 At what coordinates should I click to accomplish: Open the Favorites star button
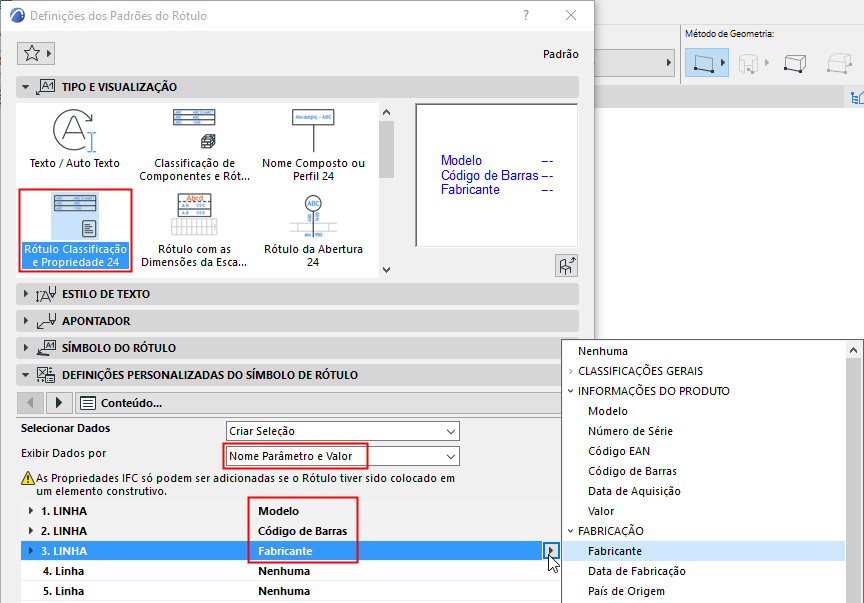click(36, 53)
